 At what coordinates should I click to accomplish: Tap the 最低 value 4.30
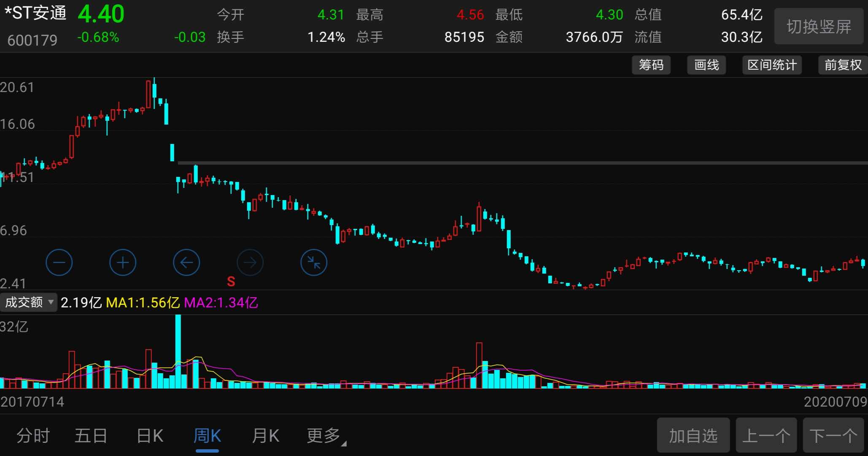pos(609,15)
